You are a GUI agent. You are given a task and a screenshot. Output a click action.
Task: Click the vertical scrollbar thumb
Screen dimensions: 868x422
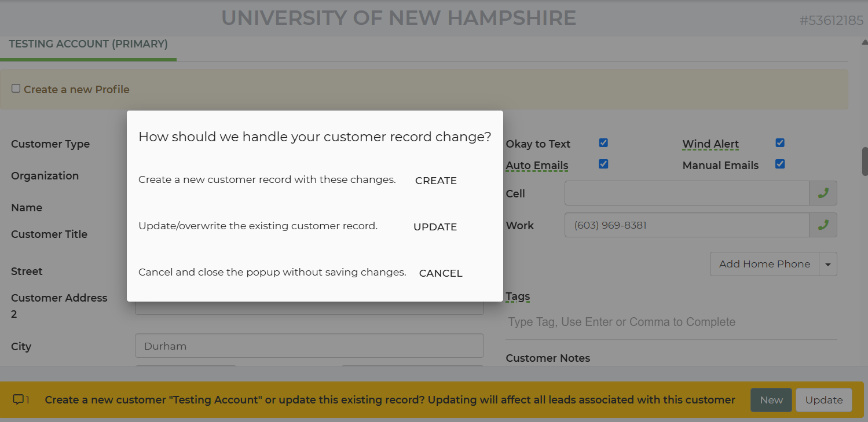tap(865, 161)
